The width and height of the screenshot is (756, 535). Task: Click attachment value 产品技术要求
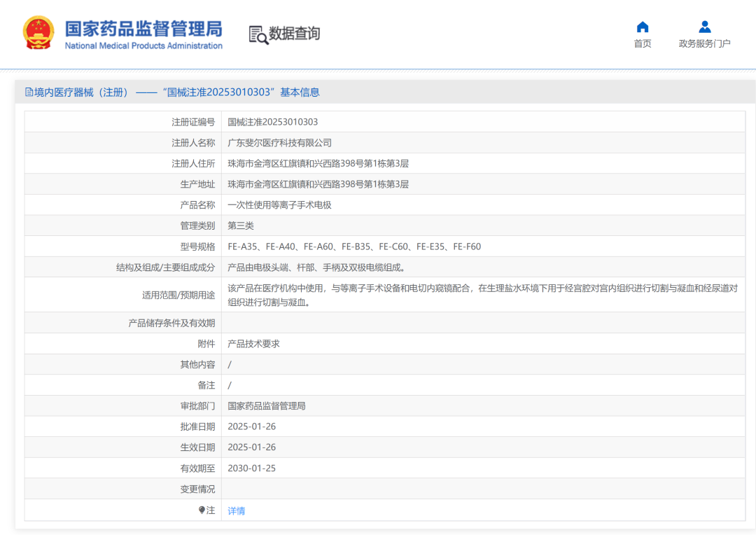click(253, 344)
